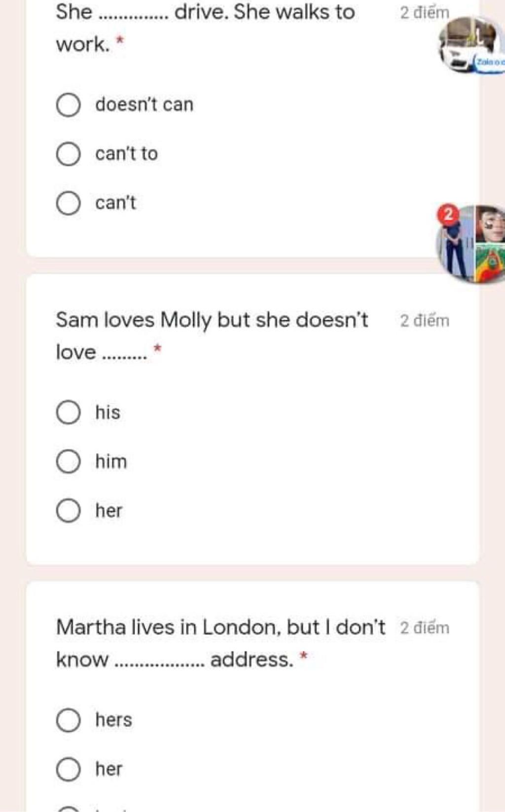Click the "She ... drive" question text
505x812 pixels.
click(x=205, y=28)
